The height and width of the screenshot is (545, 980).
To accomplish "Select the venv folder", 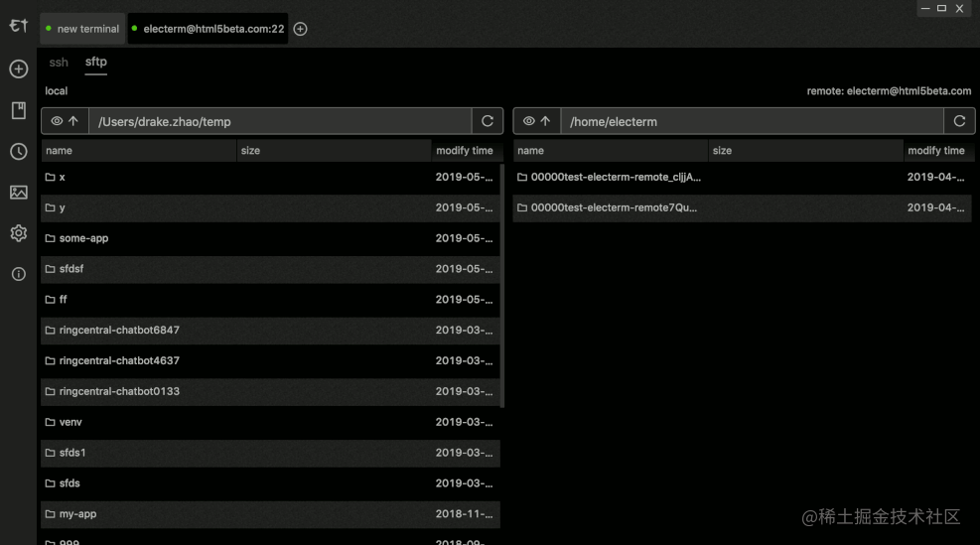I will click(271, 422).
